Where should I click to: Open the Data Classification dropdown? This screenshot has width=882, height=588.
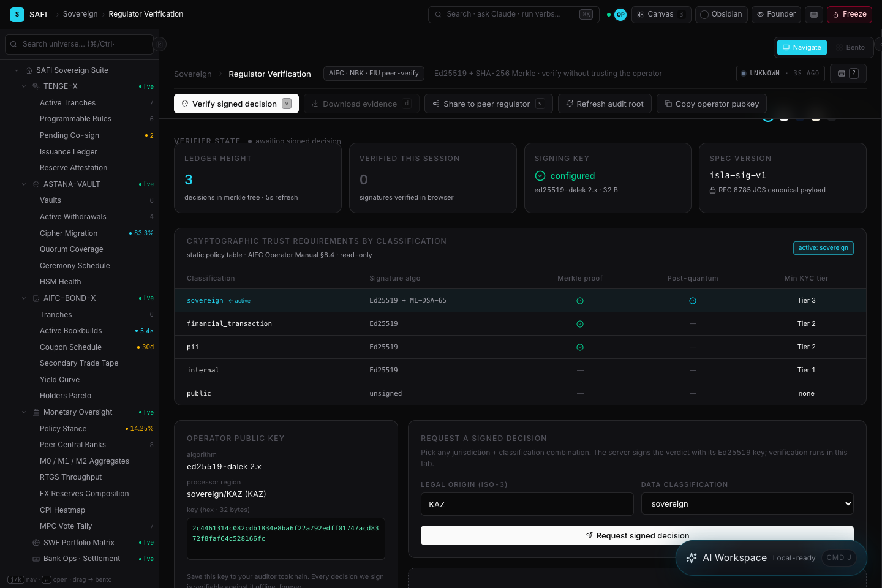click(x=747, y=504)
